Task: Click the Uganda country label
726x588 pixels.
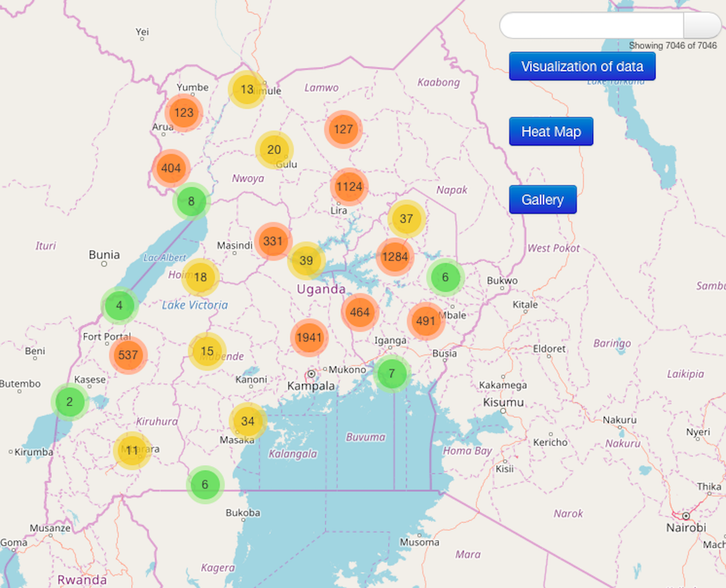Action: (321, 290)
